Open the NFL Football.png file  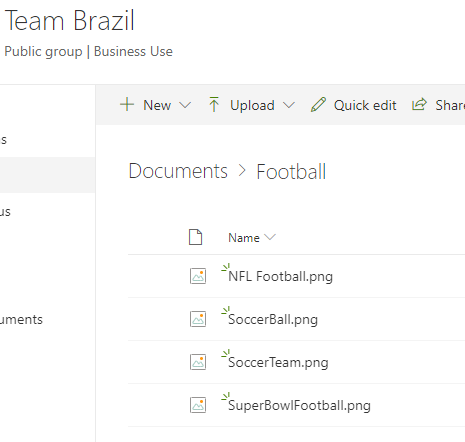pyautogui.click(x=280, y=276)
